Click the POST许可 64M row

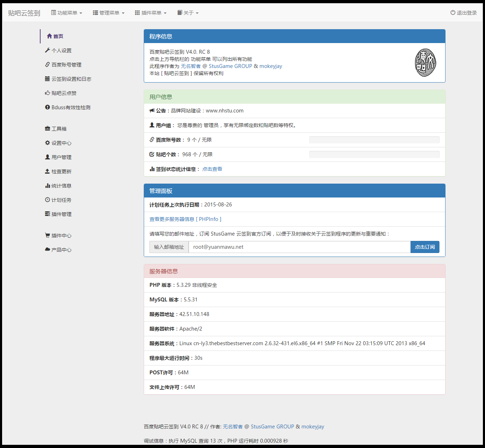[295, 373]
